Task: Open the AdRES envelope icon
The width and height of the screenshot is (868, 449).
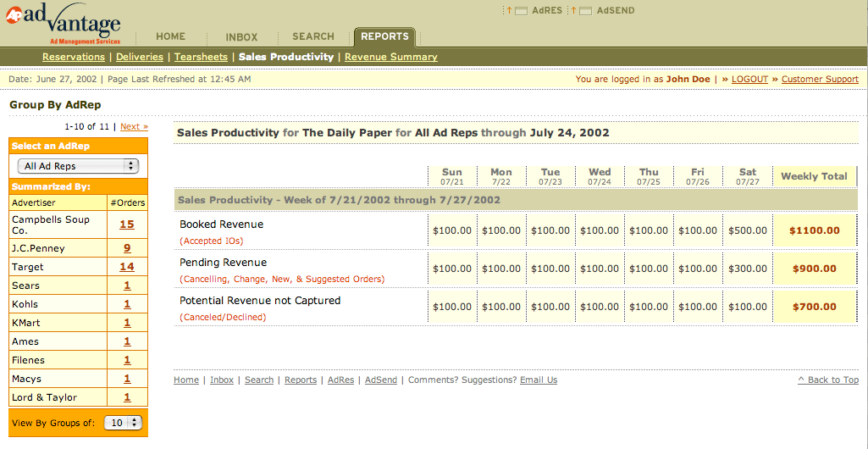Action: click(521, 11)
